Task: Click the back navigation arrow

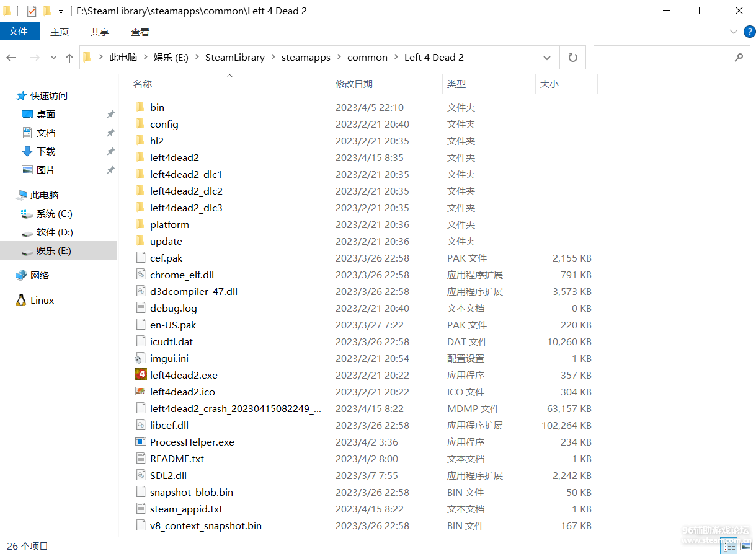Action: click(x=11, y=57)
